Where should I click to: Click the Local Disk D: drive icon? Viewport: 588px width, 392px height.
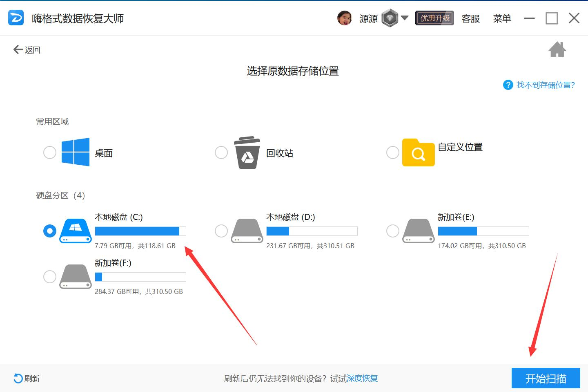coord(247,231)
